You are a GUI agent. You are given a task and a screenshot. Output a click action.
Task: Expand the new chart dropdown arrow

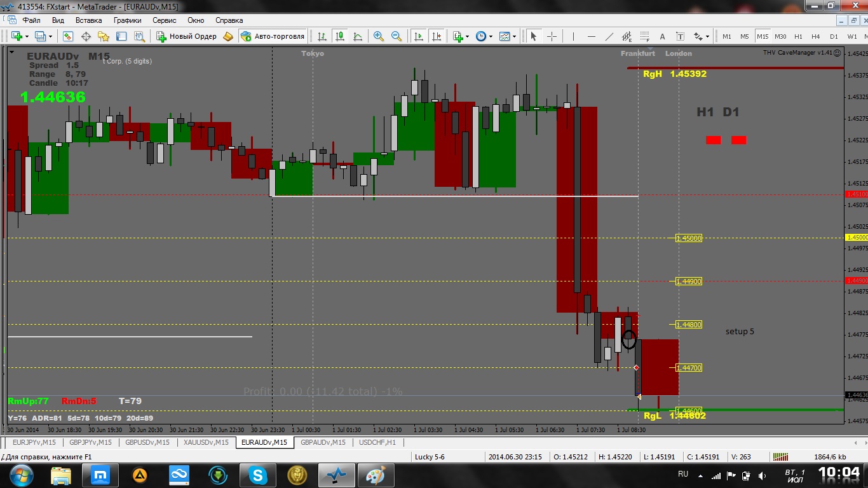coord(26,36)
